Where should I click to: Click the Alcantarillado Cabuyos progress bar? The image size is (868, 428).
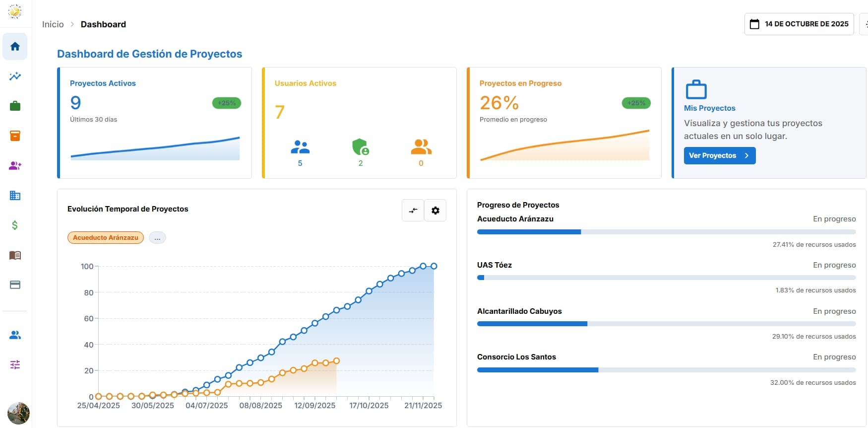666,324
